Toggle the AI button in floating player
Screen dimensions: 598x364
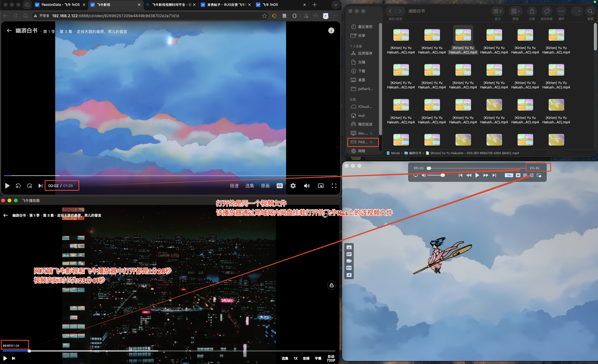[518, 175]
